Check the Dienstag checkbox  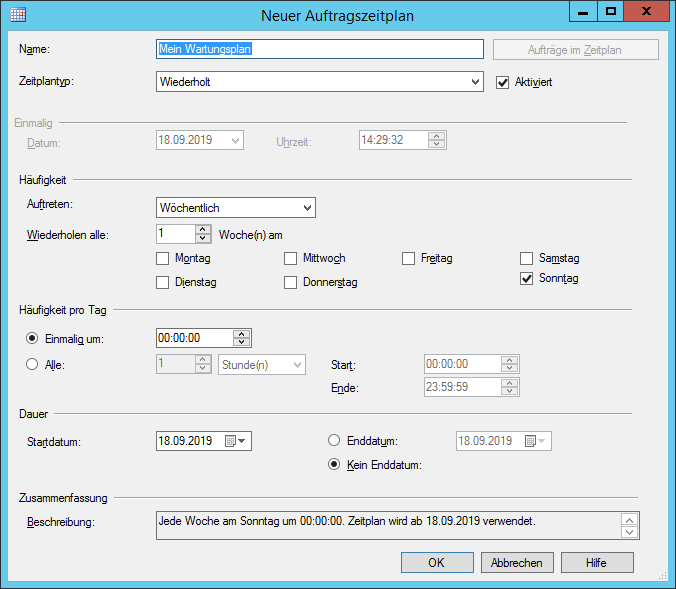(x=163, y=282)
